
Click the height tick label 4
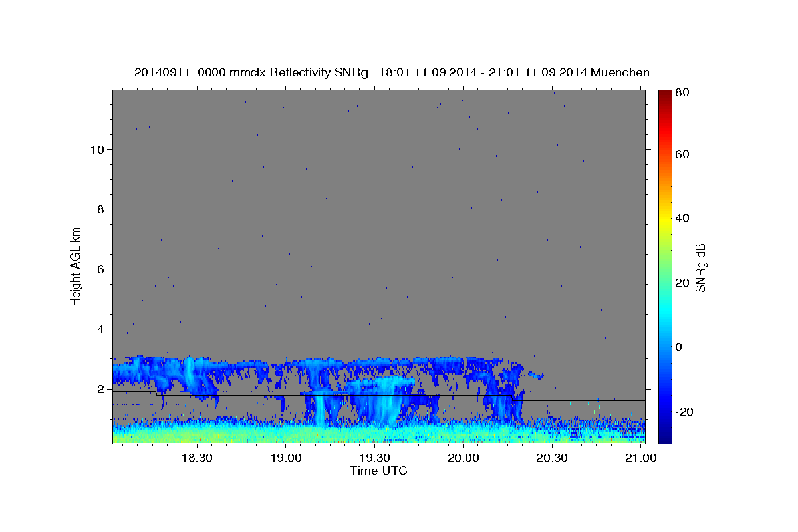coord(101,329)
